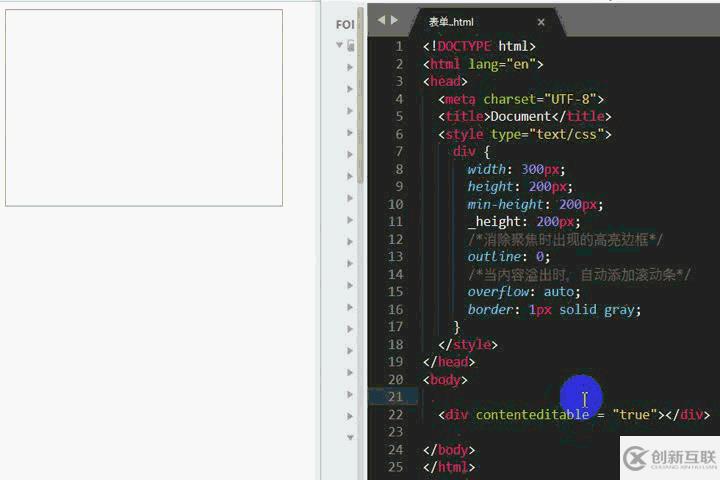Select the lang="en" attribute text
This screenshot has height=480, width=720.
pyautogui.click(x=502, y=64)
